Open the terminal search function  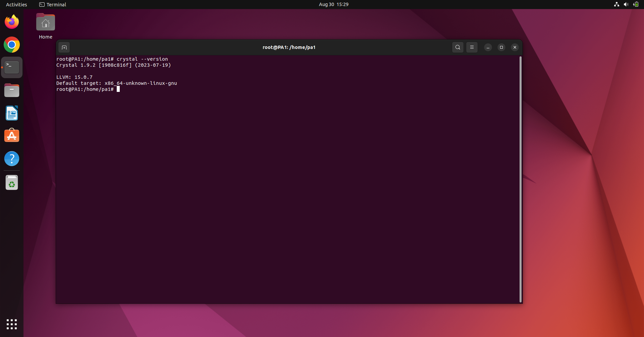458,47
